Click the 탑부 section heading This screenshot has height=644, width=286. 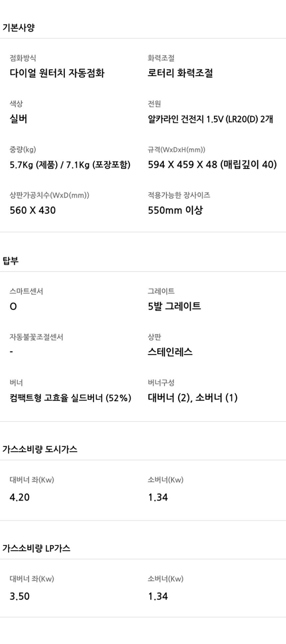coord(11,261)
